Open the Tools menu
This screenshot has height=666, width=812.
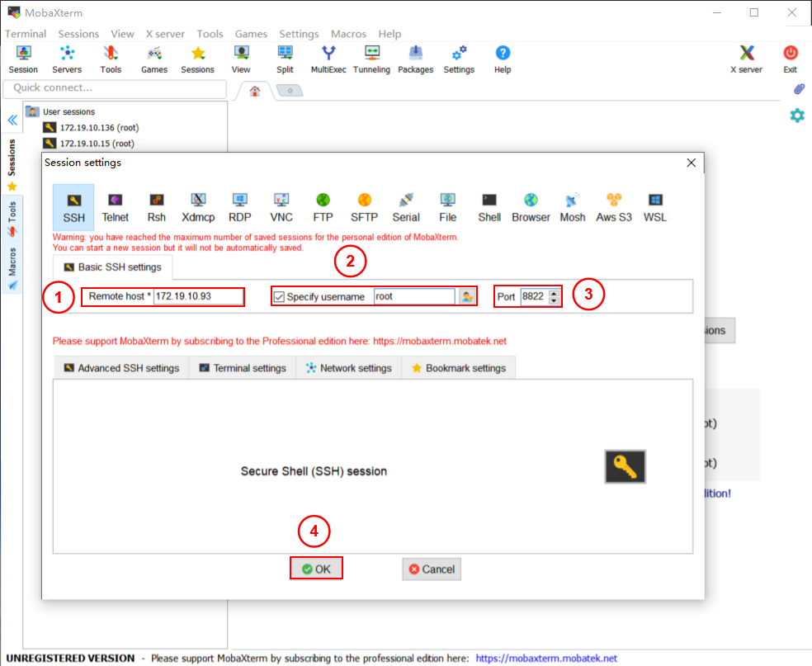tap(210, 34)
